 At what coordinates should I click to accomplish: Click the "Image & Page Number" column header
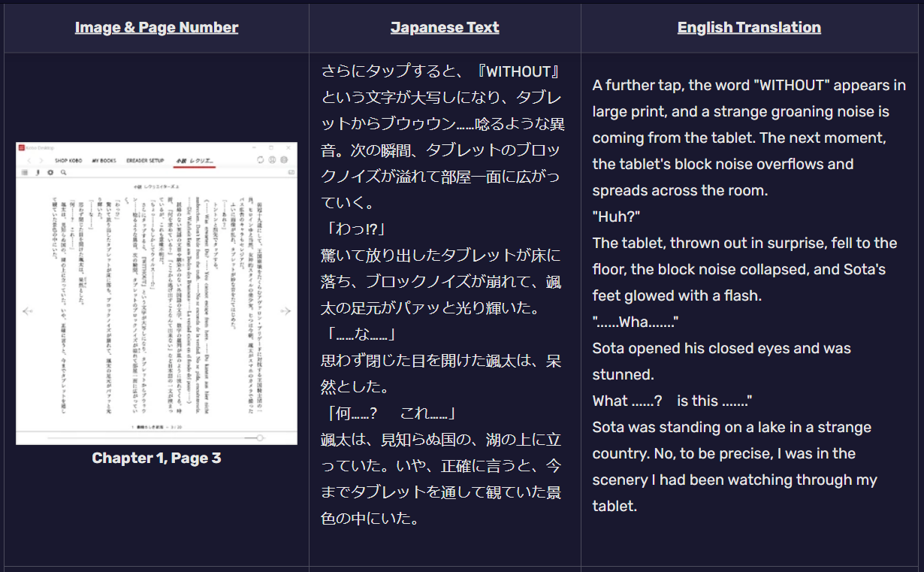[x=156, y=28]
